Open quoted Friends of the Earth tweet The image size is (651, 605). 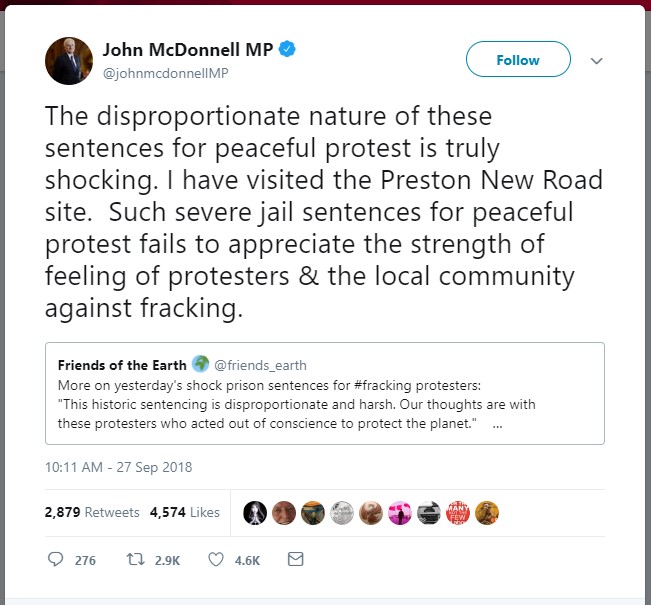coord(325,405)
